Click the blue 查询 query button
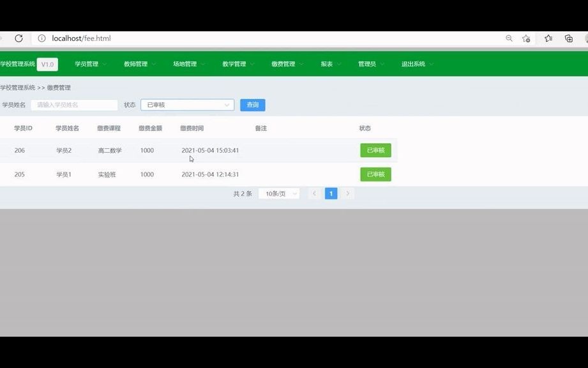Screen dimensions: 588x368 click(x=252, y=104)
